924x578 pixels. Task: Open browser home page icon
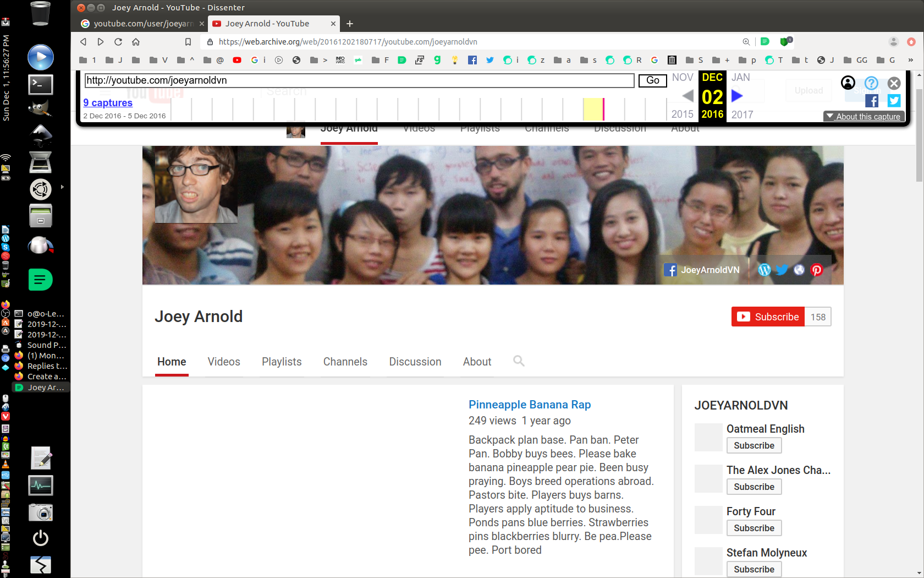point(136,42)
